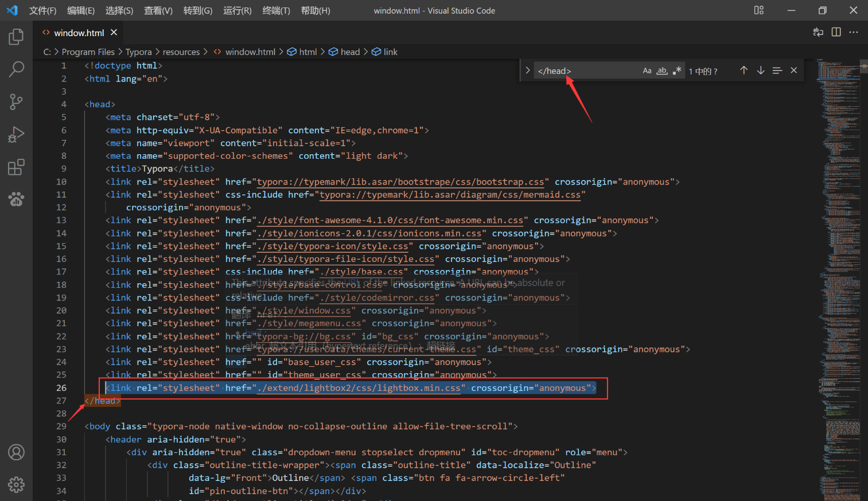Click line number 26 in gutter
Viewport: 868px width, 501px height.
click(61, 388)
